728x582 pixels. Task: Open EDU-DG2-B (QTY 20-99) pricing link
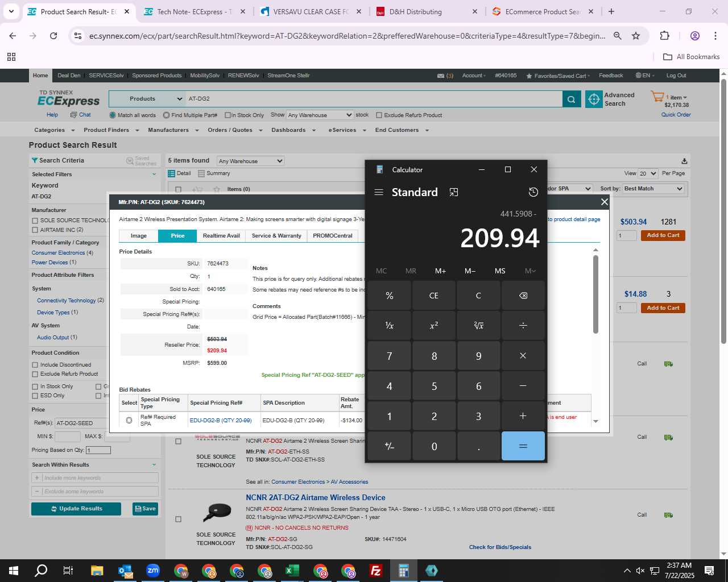tap(221, 421)
